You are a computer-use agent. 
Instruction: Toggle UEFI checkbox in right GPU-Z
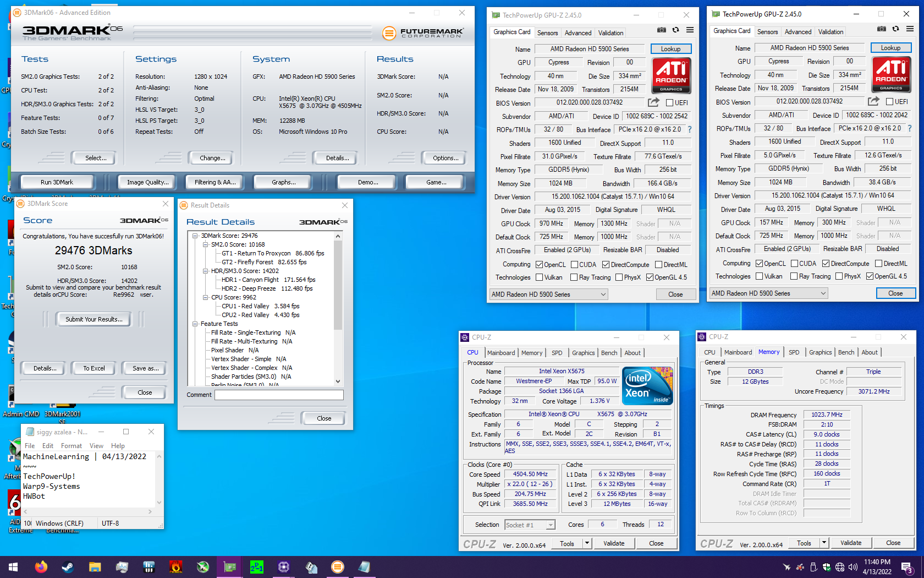tap(889, 102)
